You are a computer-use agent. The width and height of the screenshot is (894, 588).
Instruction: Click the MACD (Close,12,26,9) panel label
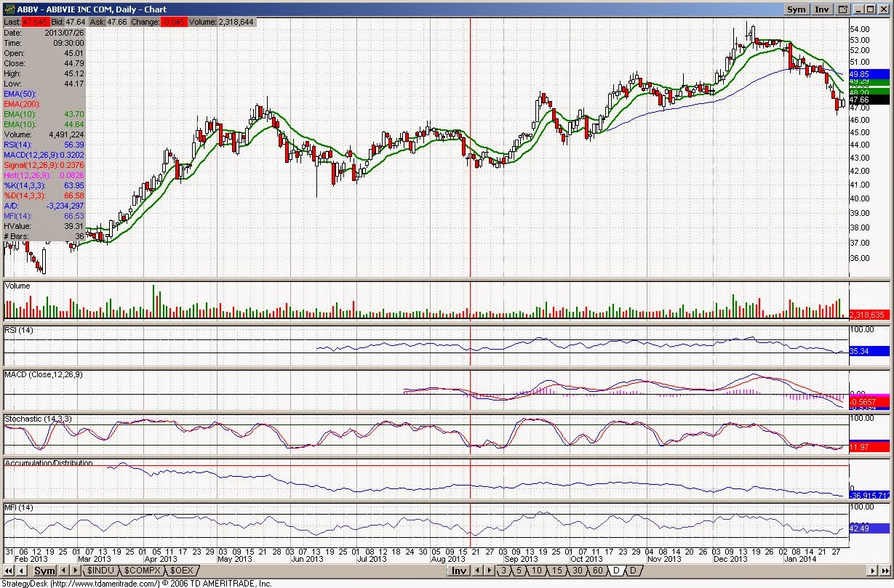click(x=42, y=374)
